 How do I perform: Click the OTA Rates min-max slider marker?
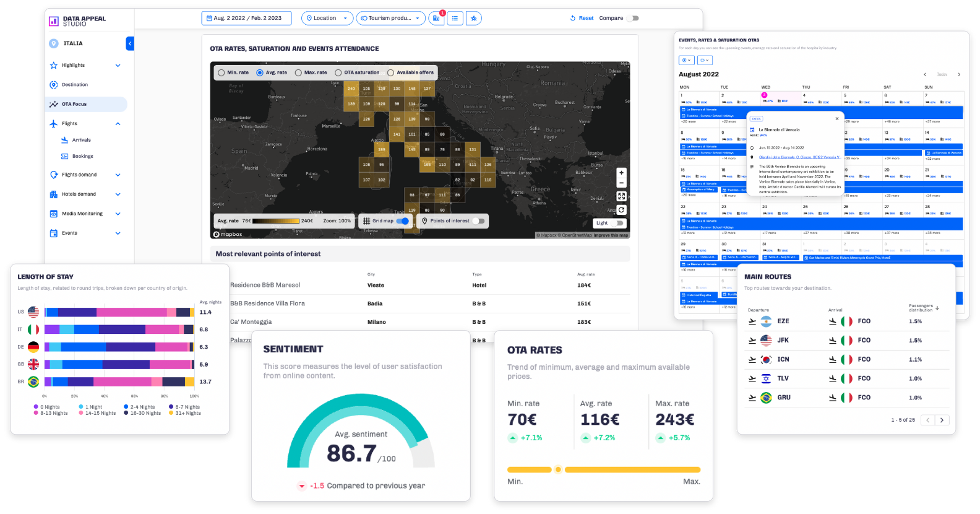click(x=558, y=469)
